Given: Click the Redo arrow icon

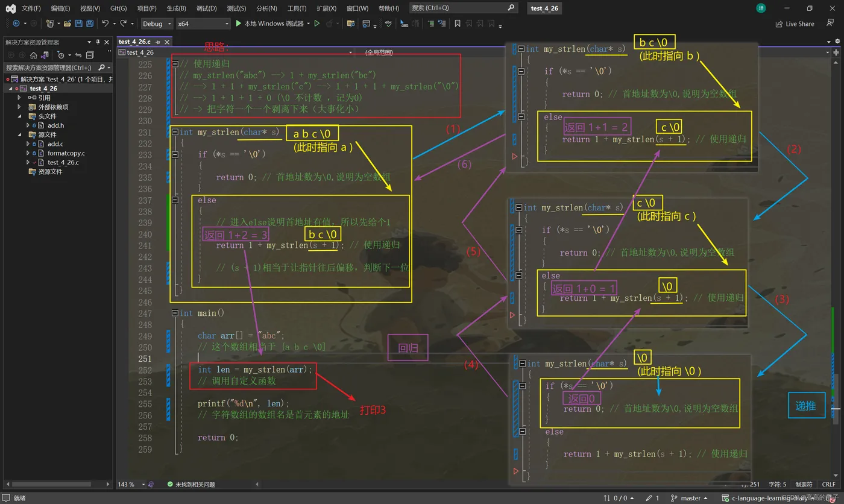Looking at the screenshot, I should pyautogui.click(x=124, y=24).
